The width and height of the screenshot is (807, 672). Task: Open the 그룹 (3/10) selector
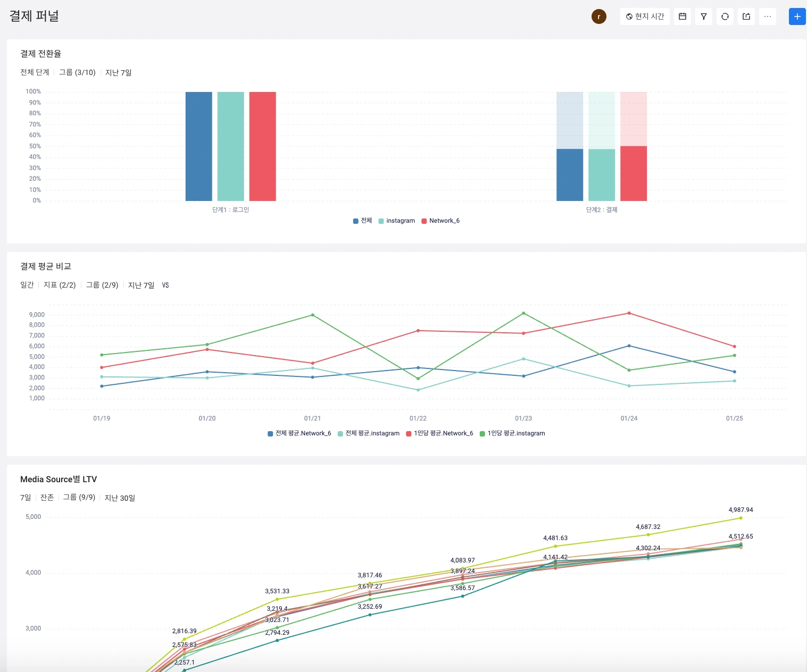point(77,72)
